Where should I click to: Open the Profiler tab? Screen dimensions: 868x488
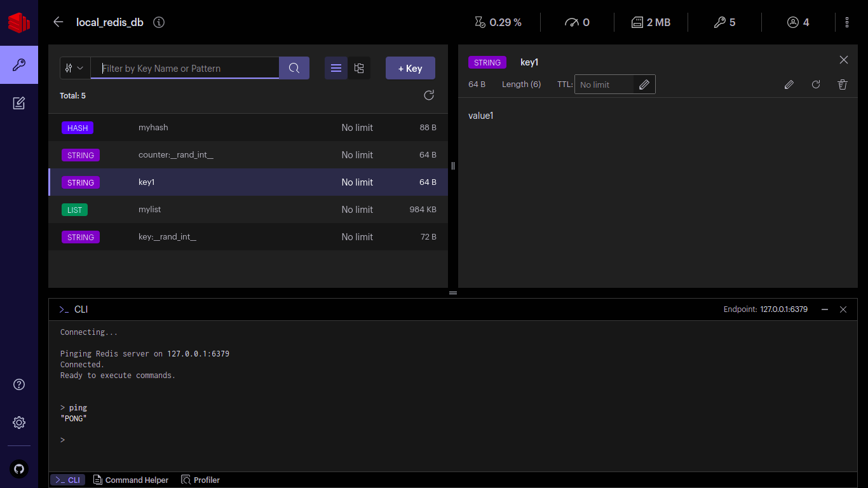(x=200, y=480)
